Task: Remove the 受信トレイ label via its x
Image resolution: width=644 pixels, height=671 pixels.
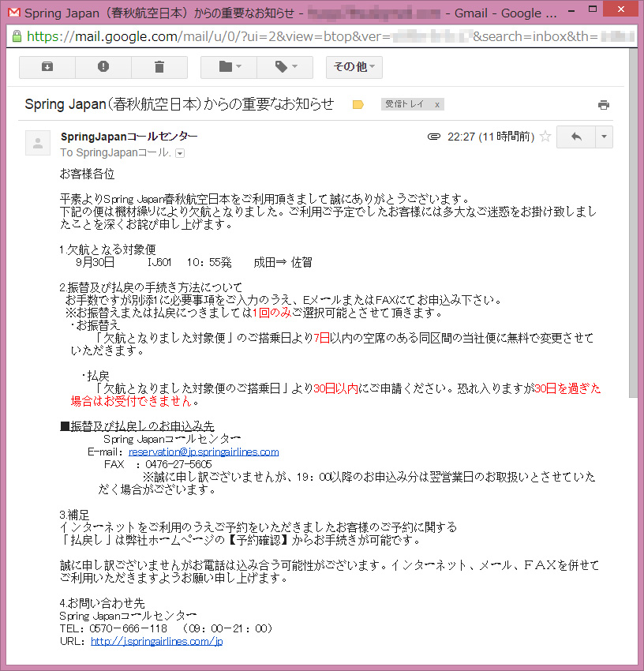Action: click(x=437, y=104)
